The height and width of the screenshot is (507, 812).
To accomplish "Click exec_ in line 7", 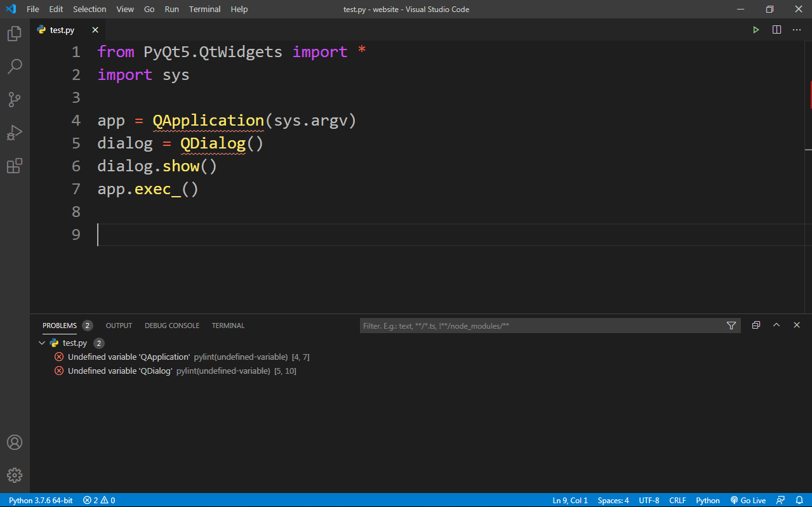I will 157,189.
